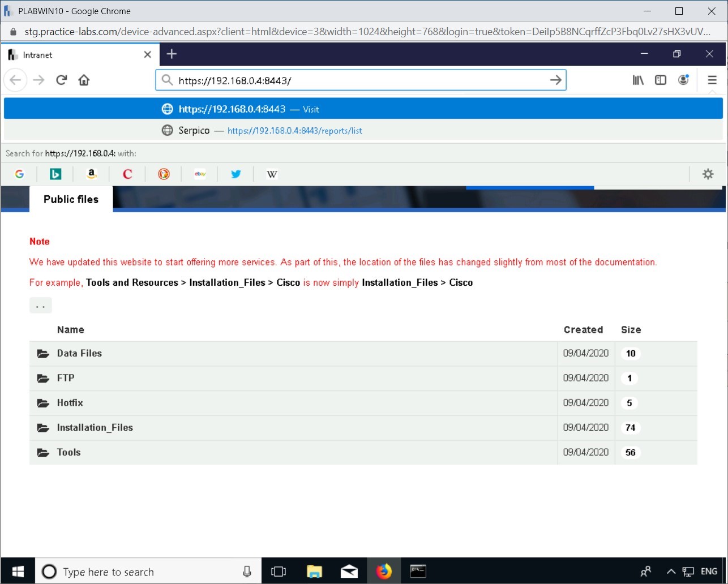Select the Twitter search icon
Viewport: 728px width, 584px height.
point(236,174)
